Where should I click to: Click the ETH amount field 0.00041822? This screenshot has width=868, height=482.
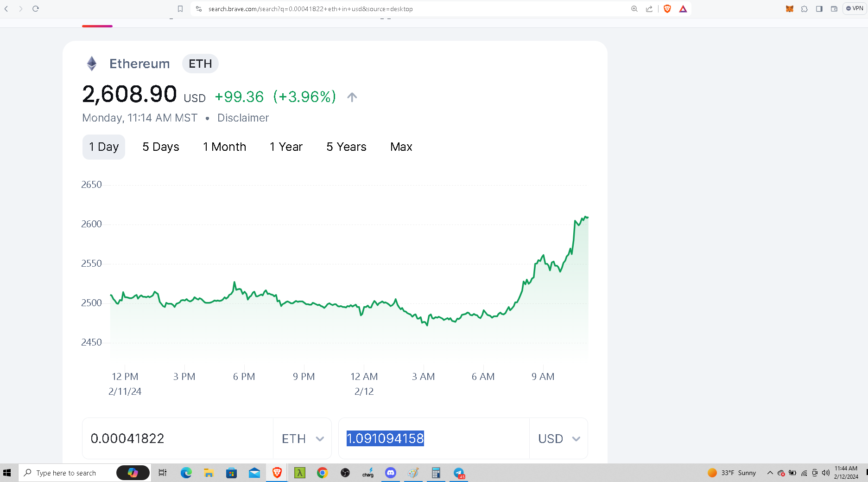point(177,438)
